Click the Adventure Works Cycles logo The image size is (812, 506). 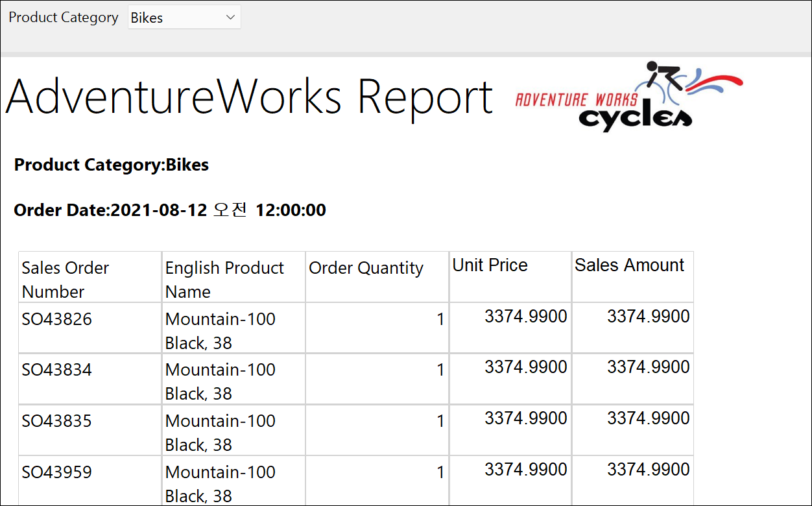click(629, 97)
